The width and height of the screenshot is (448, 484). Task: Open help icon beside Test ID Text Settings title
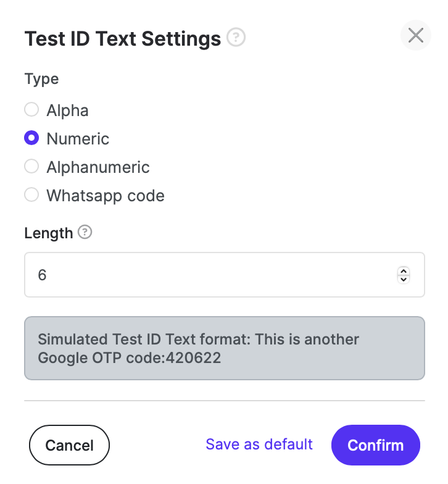click(236, 37)
